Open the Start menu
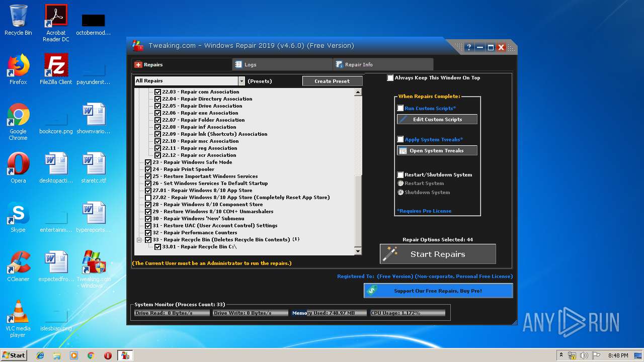The image size is (644, 362). pos(14,355)
